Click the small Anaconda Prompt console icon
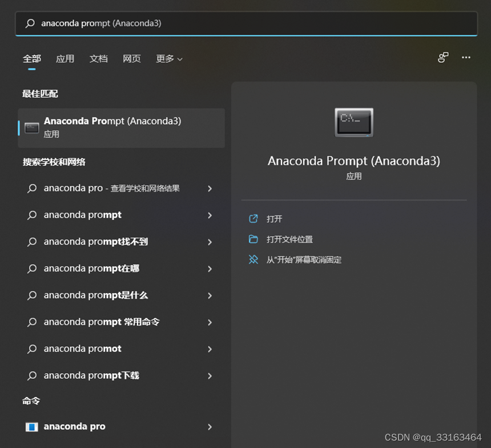The image size is (491, 448). click(x=31, y=128)
